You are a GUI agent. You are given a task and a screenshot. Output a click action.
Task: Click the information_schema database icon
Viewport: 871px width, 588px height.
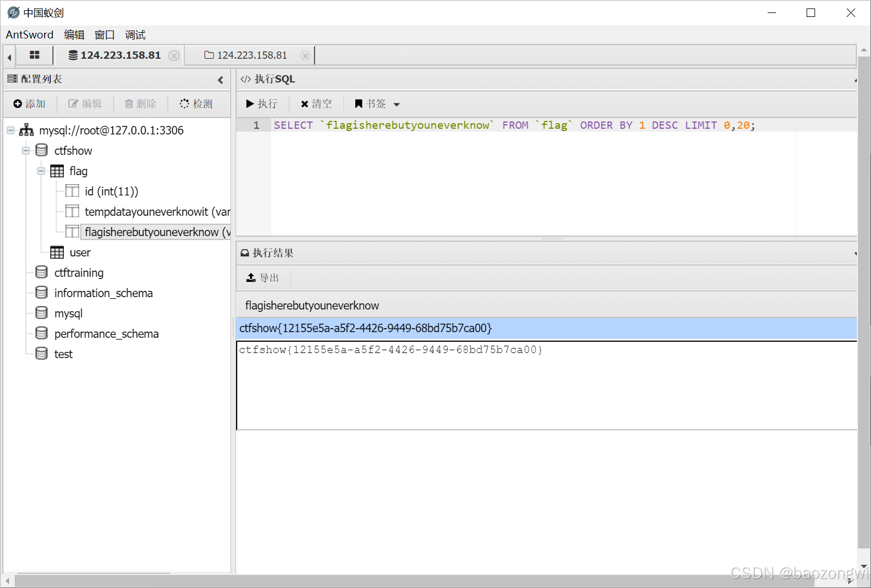pyautogui.click(x=41, y=292)
